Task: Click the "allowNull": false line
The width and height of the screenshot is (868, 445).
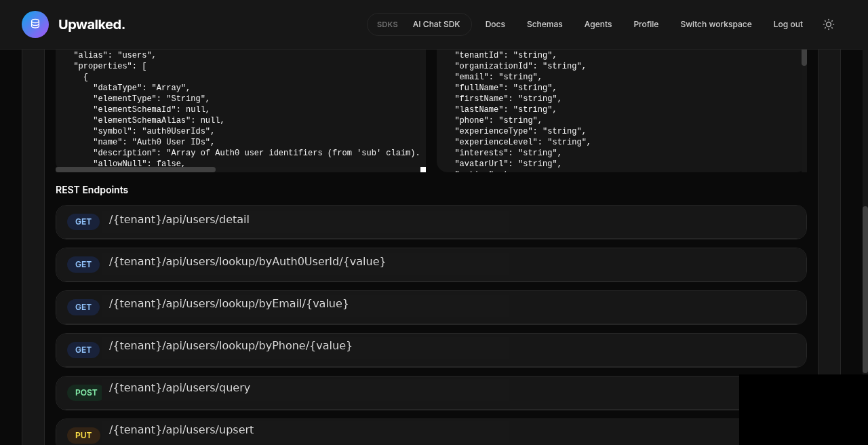Action: coord(139,164)
